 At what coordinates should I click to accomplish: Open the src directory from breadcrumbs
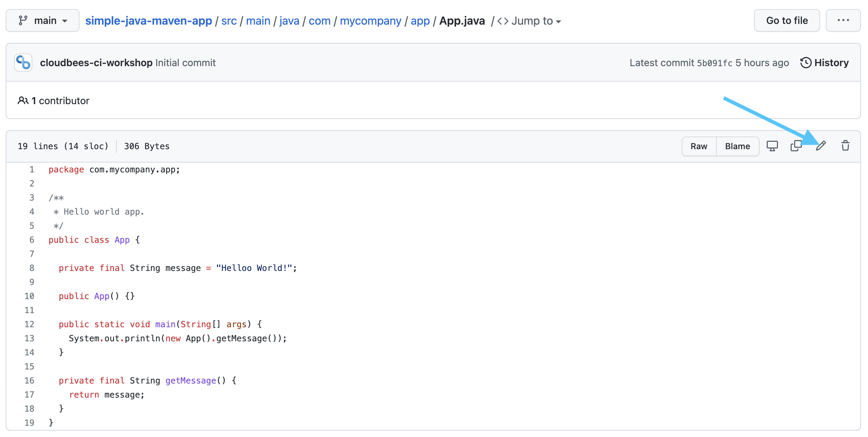click(229, 21)
